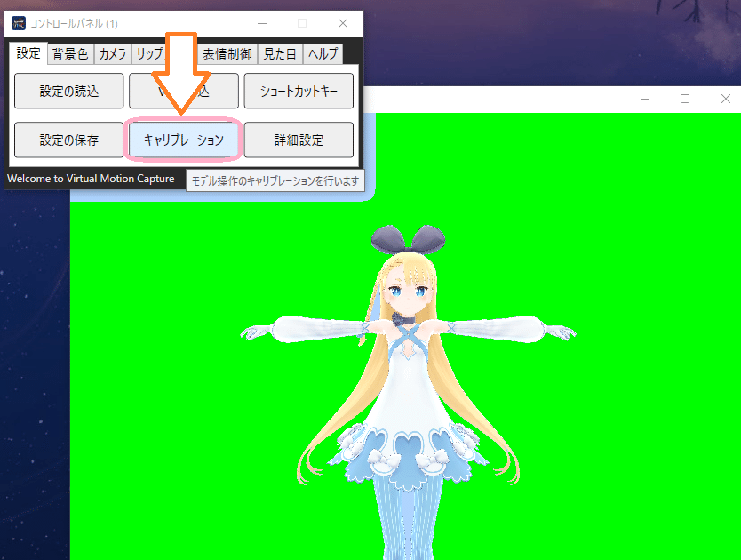Screen dimensions: 741x560
Task: Switch to the カメラ tab
Action: click(x=113, y=54)
